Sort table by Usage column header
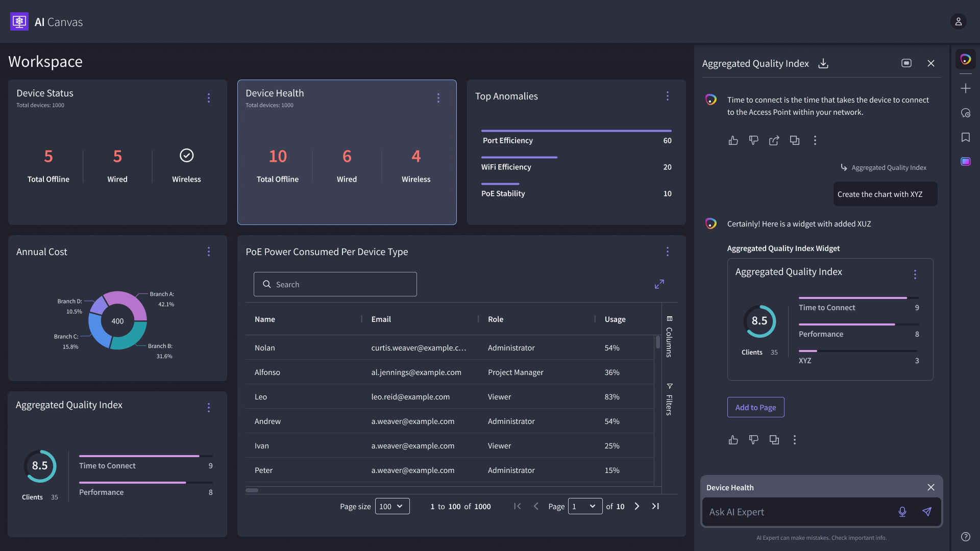 pyautogui.click(x=615, y=319)
